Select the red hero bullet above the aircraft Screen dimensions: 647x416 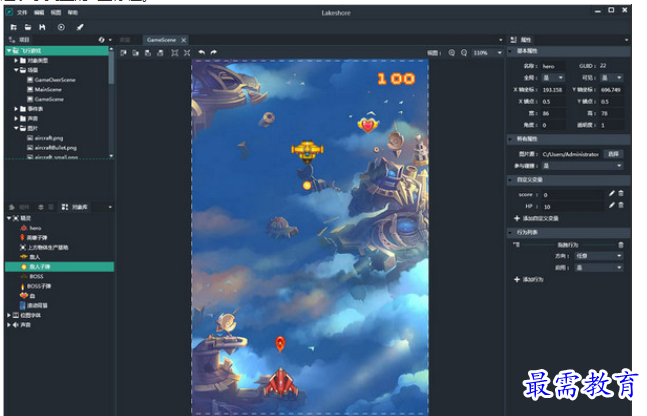click(x=280, y=344)
